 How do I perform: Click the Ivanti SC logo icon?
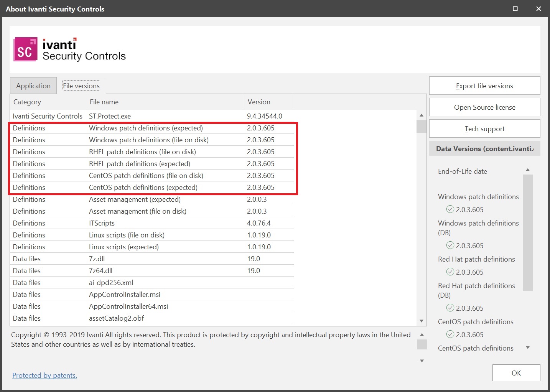(x=25, y=49)
